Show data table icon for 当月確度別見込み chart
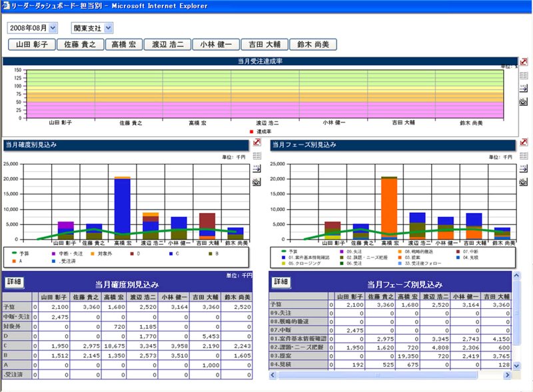Image resolution: width=533 pixels, height=392 pixels. (257, 156)
